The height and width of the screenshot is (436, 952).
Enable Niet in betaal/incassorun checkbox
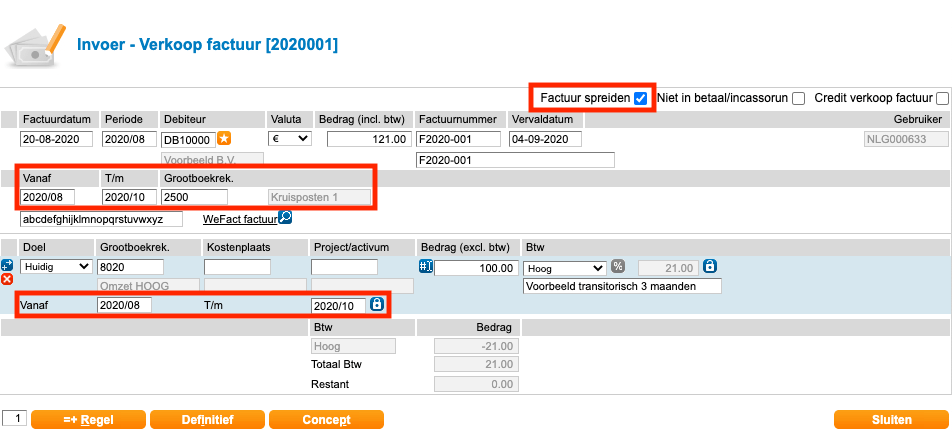798,98
